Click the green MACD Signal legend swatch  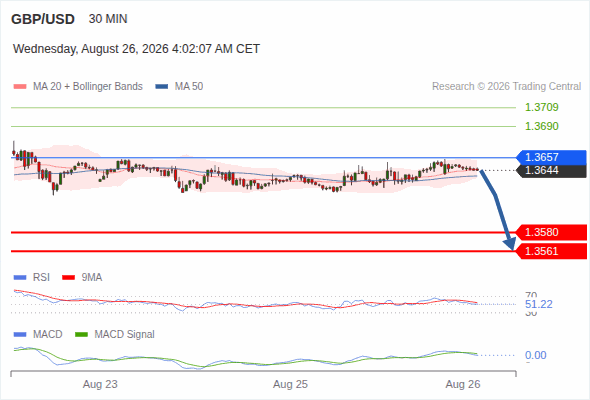81,335
